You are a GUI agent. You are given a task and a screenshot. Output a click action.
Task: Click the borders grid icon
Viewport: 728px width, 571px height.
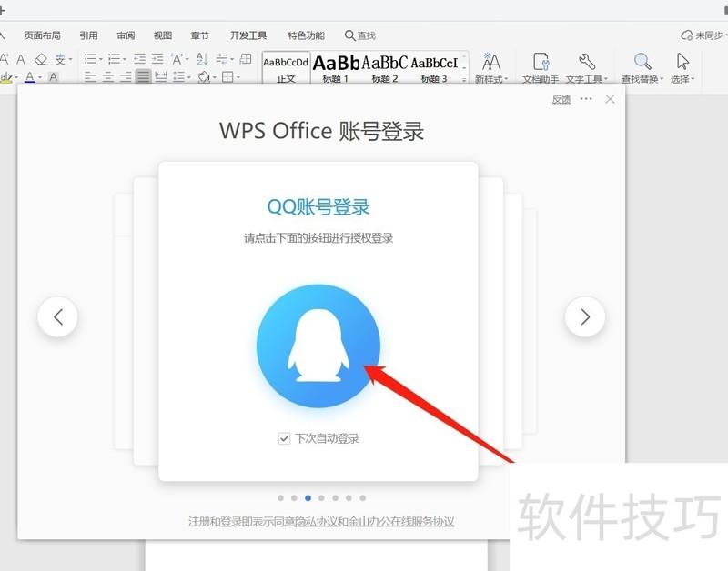227,77
